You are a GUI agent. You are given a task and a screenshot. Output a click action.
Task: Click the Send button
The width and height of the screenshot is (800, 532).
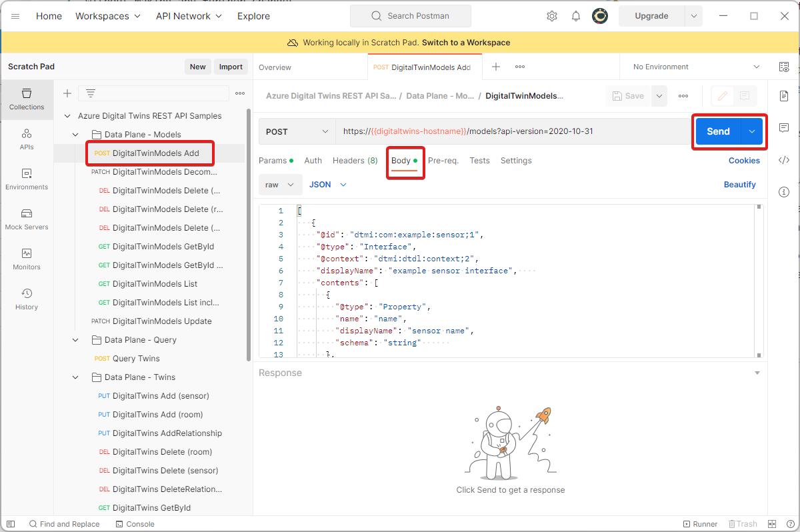click(x=718, y=131)
